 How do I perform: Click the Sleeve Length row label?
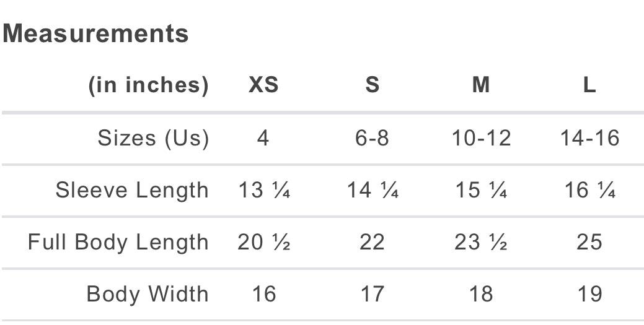[132, 190]
